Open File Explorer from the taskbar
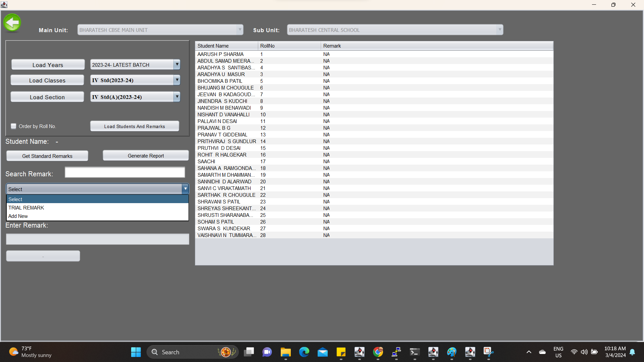The width and height of the screenshot is (644, 362). click(285, 352)
